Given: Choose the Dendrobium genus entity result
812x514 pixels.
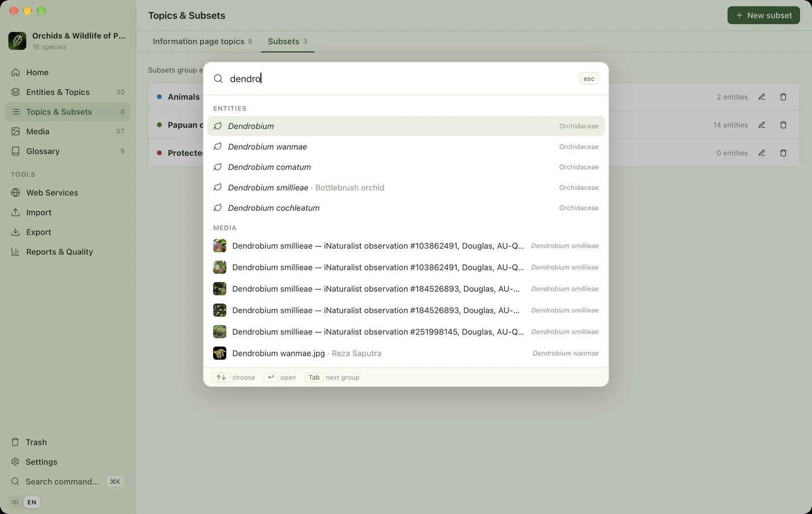Looking at the screenshot, I should point(405,126).
